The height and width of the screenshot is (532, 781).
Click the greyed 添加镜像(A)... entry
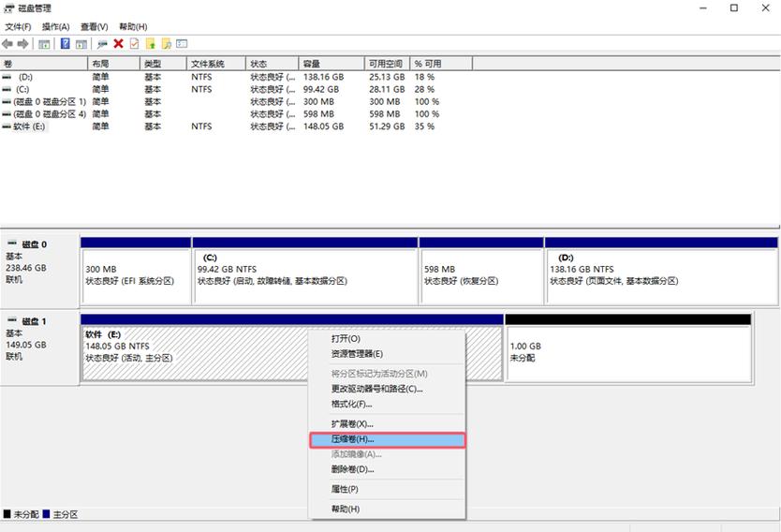[x=387, y=454]
